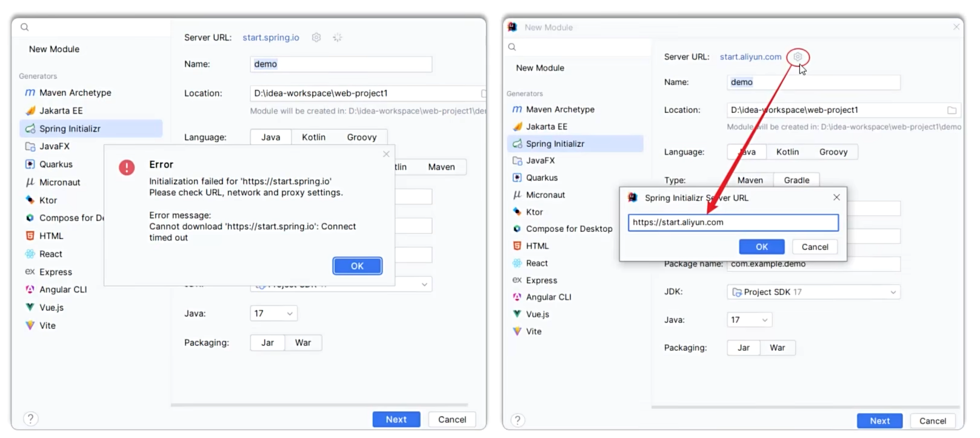Click Vite icon in left window

point(30,325)
